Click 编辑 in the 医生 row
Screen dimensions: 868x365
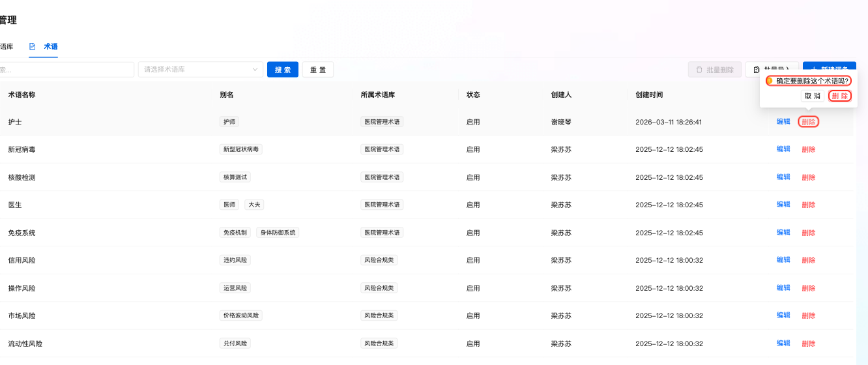(x=783, y=205)
